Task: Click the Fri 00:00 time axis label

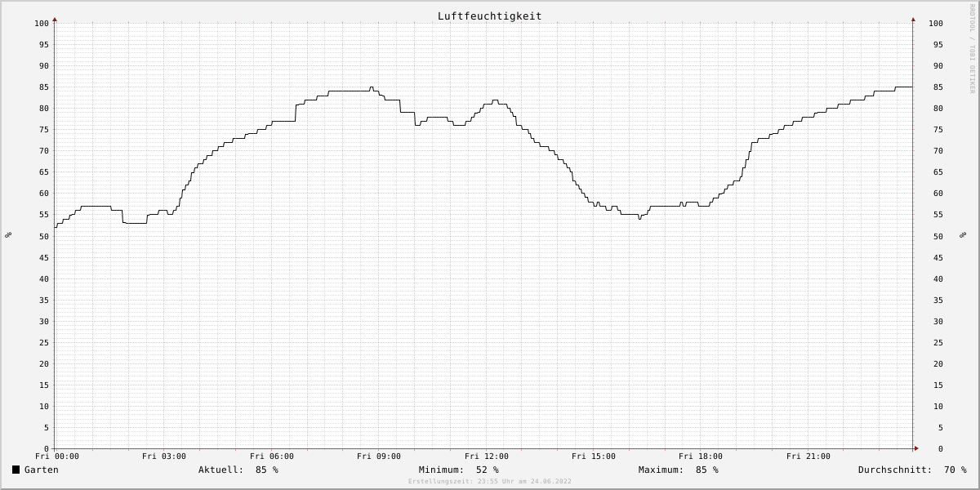Action: coord(57,457)
